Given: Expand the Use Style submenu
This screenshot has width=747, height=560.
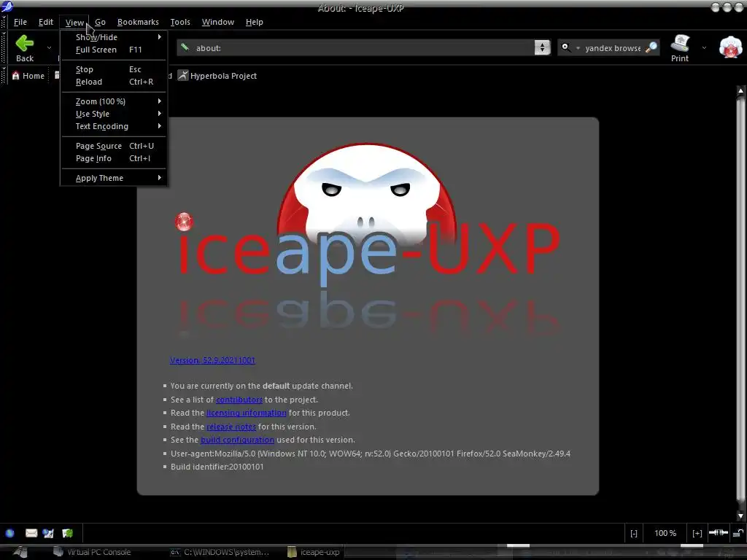Looking at the screenshot, I should pos(113,114).
